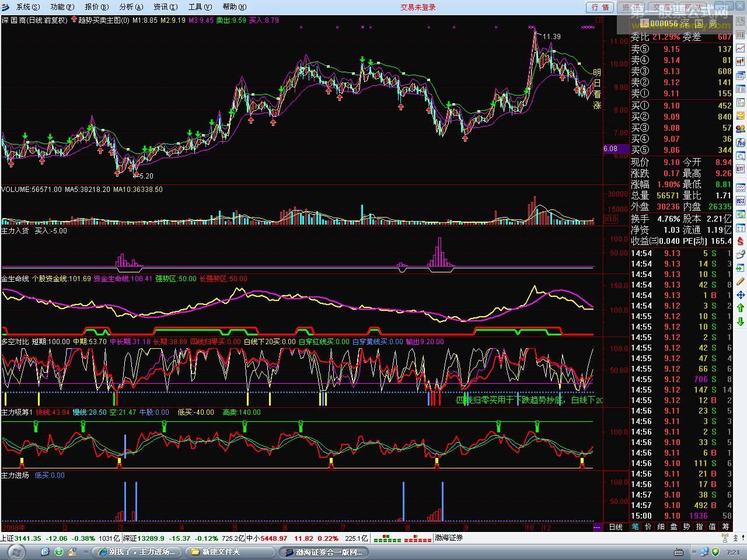Open the ETF sidebar icon
This screenshot has width=747, height=560.
741,169
